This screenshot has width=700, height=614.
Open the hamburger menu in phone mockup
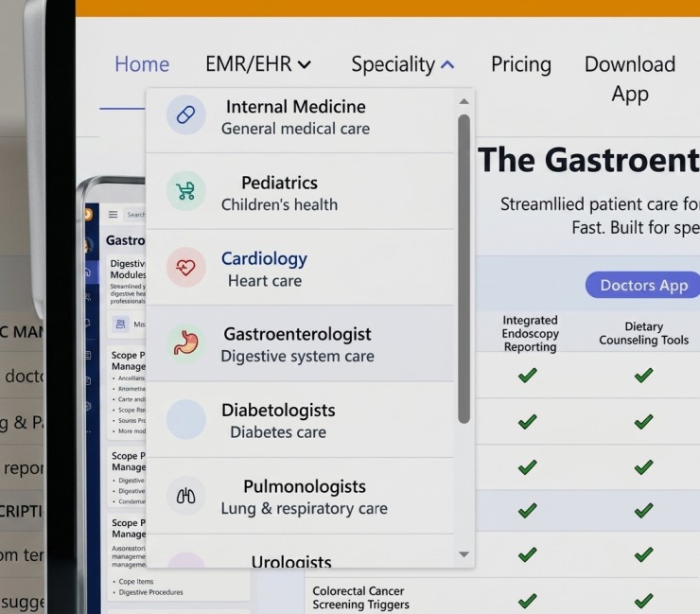point(113,215)
